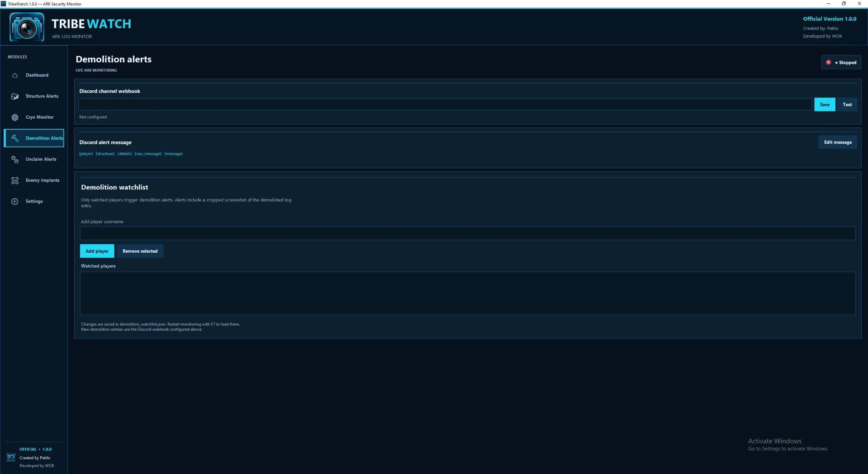This screenshot has width=868, height=474.
Task: Click the {details} placeholder tag
Action: [125, 154]
